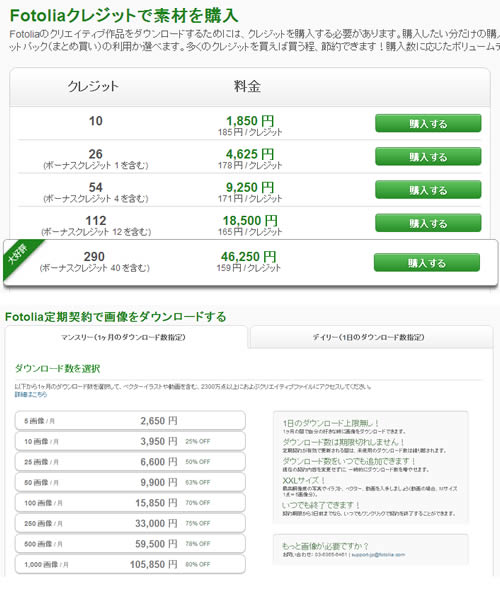
Task: Click the XXLサイズ！ feature heading
Action: (304, 480)
